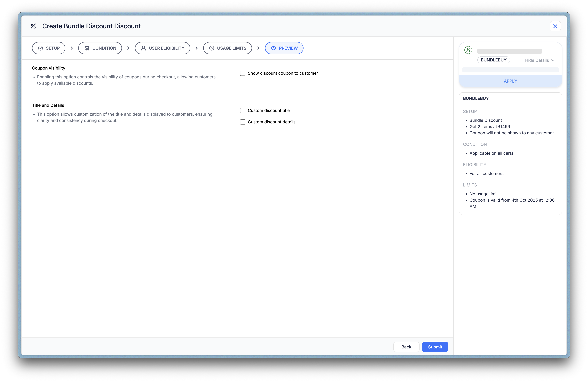The width and height of the screenshot is (588, 382).
Task: Tick the Custom discount details checkbox
Action: [243, 122]
